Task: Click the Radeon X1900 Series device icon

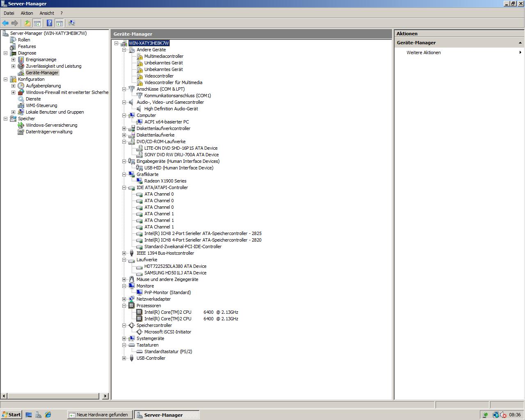Action: point(139,181)
